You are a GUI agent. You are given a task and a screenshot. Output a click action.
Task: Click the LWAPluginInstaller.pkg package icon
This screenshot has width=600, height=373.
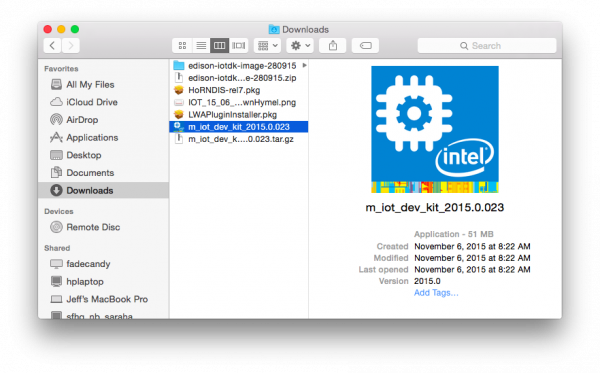point(179,114)
